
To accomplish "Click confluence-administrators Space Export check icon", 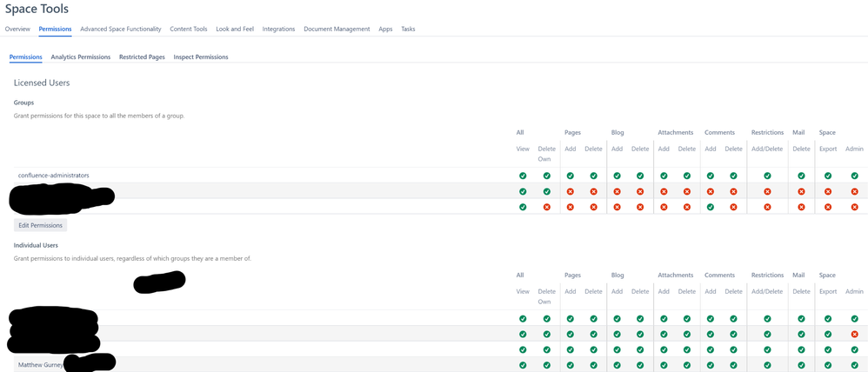I will coord(828,176).
